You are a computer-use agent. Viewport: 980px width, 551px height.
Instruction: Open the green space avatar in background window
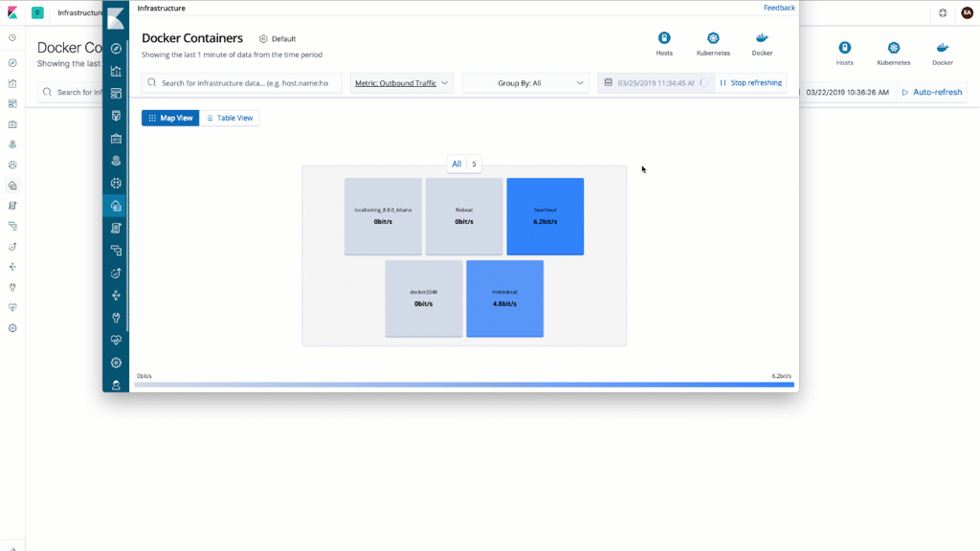[x=37, y=12]
